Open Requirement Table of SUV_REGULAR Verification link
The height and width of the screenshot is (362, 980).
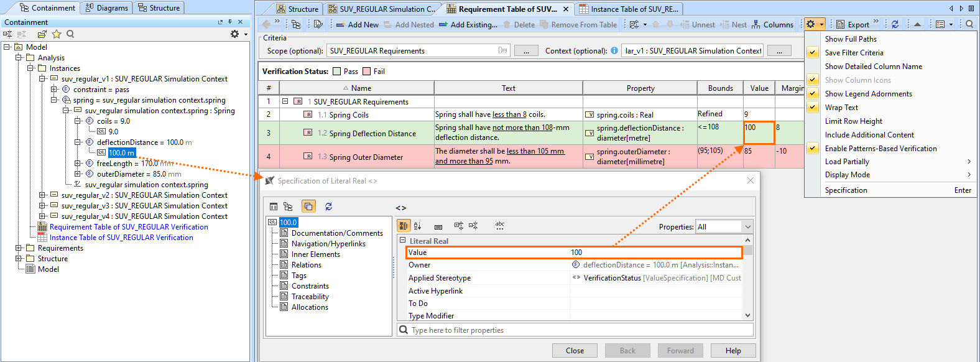tap(129, 227)
